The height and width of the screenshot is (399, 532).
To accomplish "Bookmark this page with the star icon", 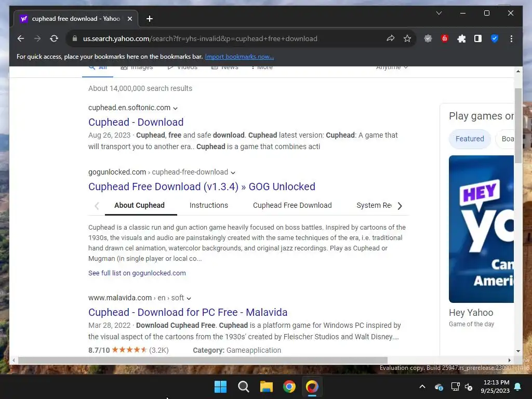I will click(x=407, y=38).
